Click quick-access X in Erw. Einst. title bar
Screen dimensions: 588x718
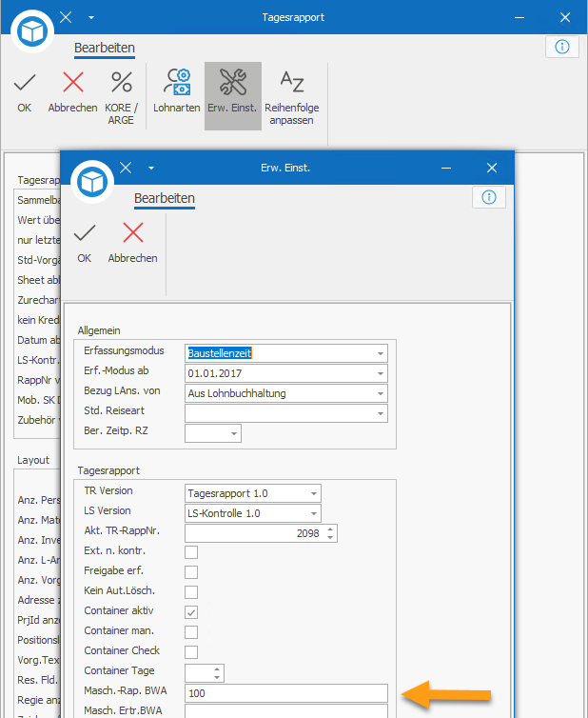[x=126, y=168]
